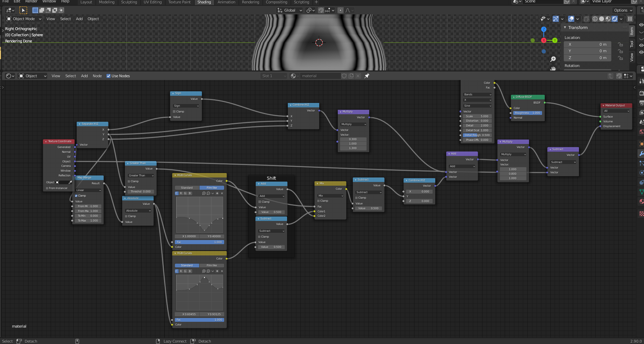Select the tweak cursor tool in 3D viewport header
644x344 pixels.
(x=23, y=10)
